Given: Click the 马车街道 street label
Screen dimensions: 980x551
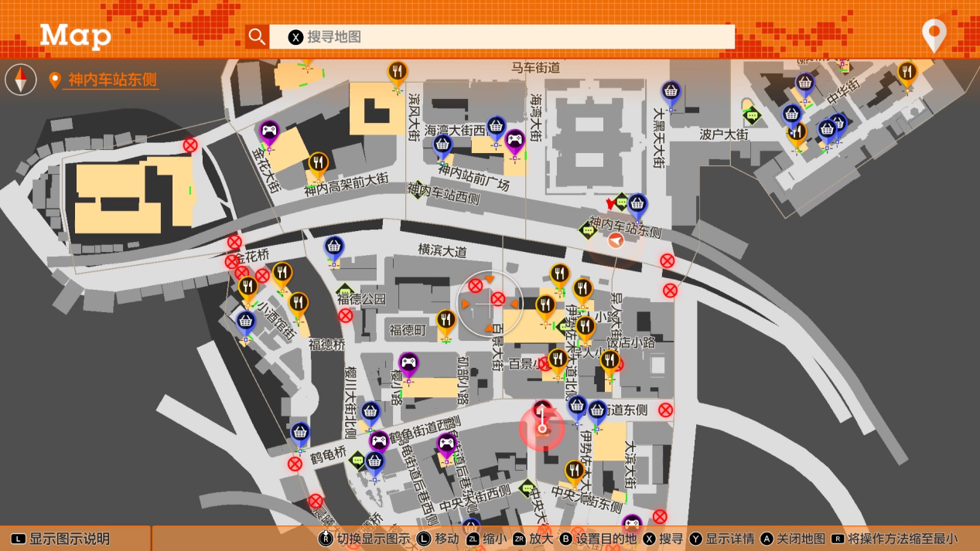Looking at the screenshot, I should click(535, 68).
